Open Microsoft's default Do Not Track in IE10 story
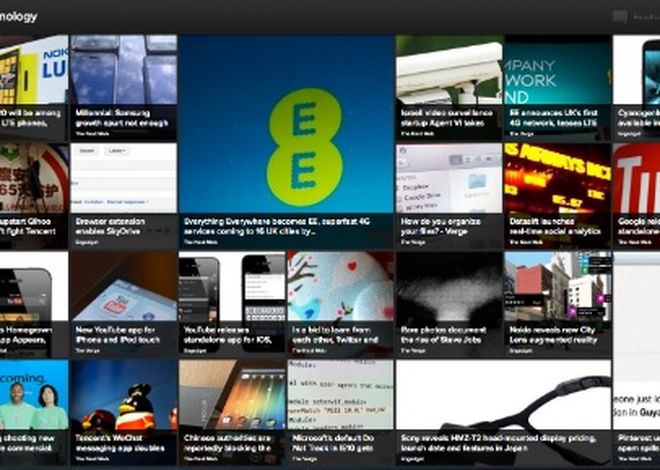 point(341,412)
